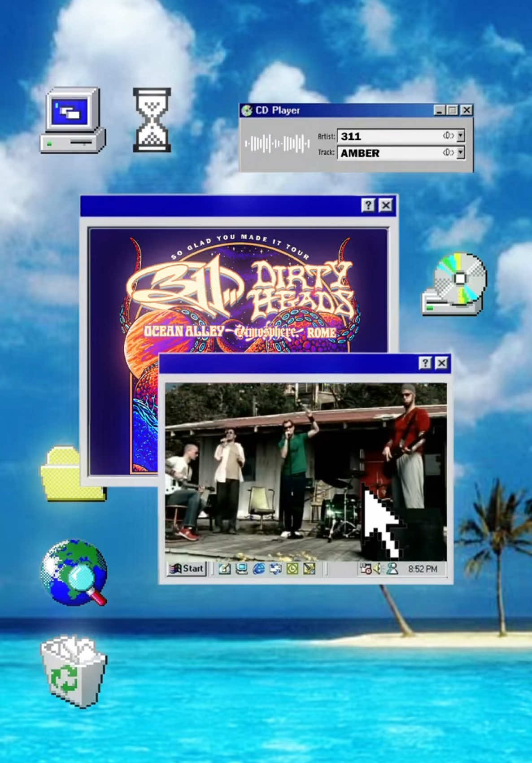Viewport: 532px width, 763px height.
Task: Open the Track dropdown arrow in CD Player
Action: tap(460, 153)
